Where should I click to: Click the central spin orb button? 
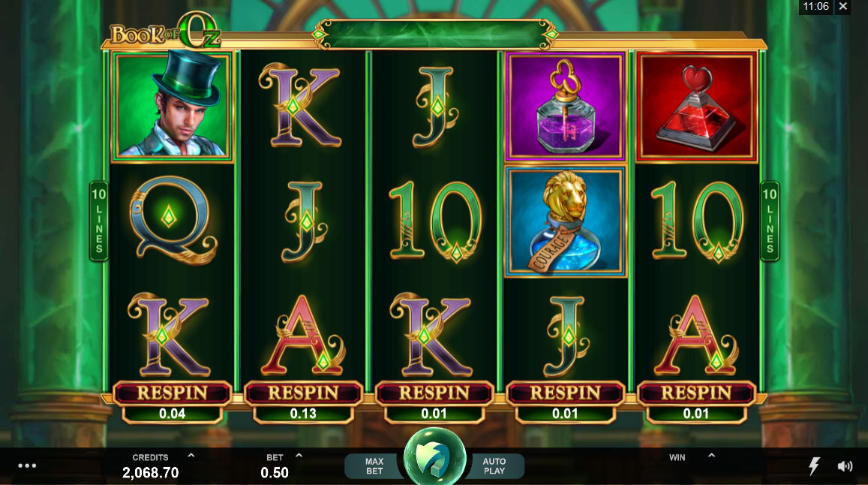(434, 458)
